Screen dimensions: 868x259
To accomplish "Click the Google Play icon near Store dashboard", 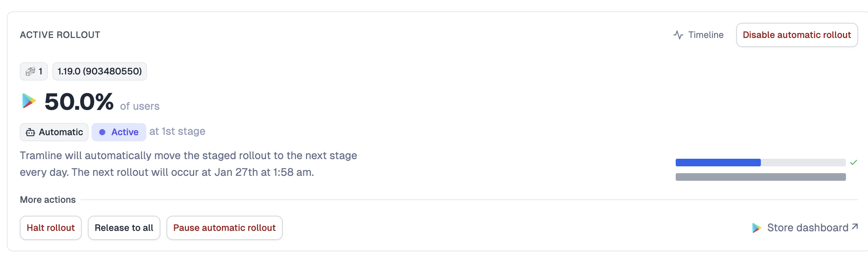I will [x=757, y=228].
